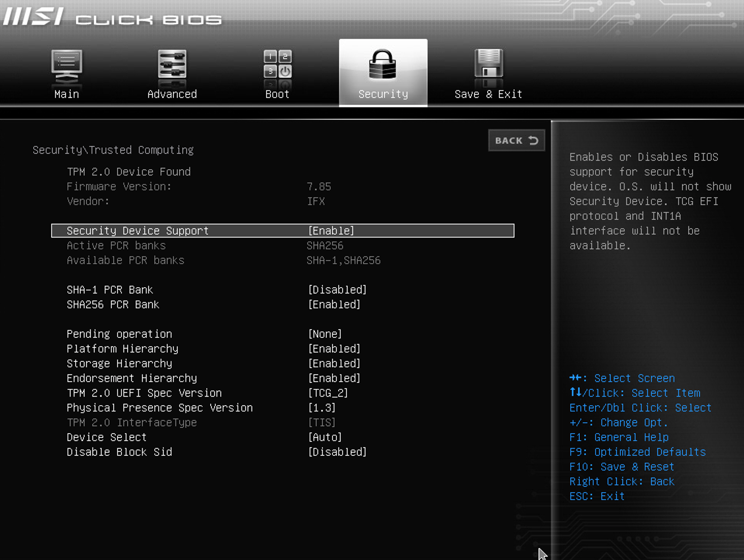Open the Save & Exit tab label
The width and height of the screenshot is (744, 560).
pyautogui.click(x=489, y=94)
